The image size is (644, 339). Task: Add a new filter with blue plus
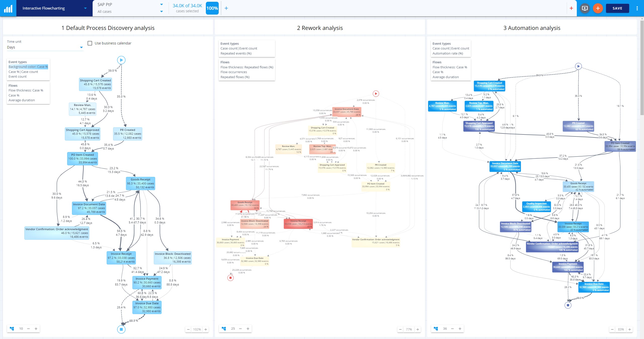click(226, 8)
